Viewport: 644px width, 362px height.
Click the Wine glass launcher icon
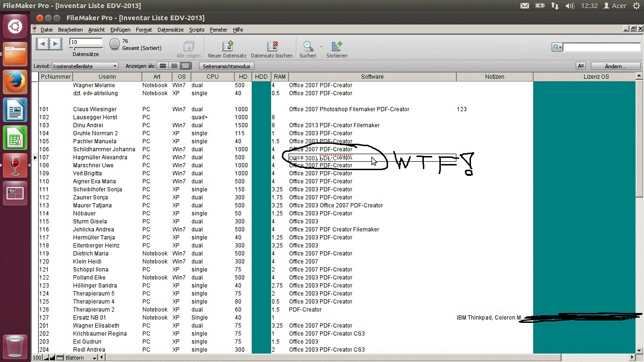pyautogui.click(x=15, y=165)
